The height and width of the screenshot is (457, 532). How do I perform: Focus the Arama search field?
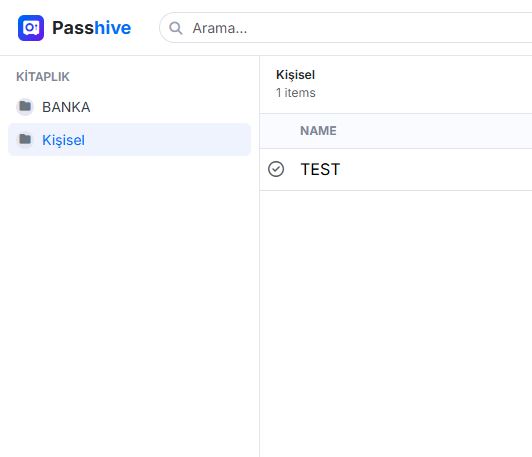click(346, 28)
